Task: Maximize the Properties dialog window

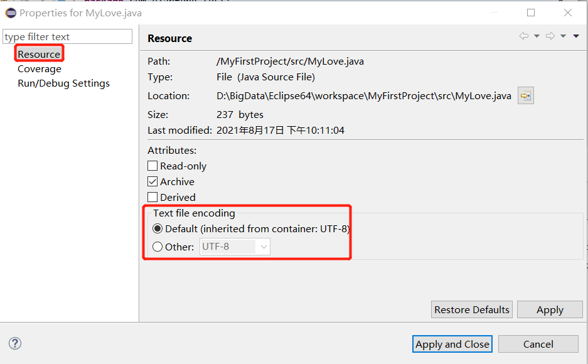Action: [531, 13]
